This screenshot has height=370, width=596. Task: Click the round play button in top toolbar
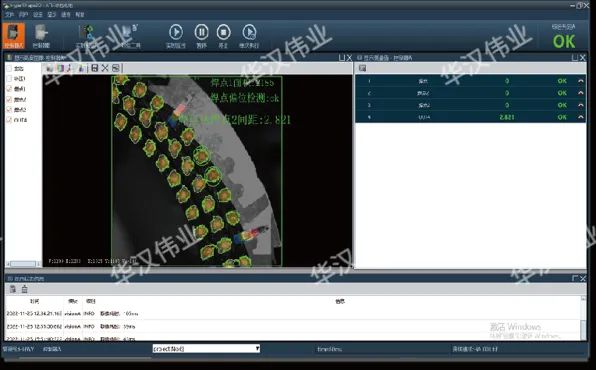pos(176,32)
